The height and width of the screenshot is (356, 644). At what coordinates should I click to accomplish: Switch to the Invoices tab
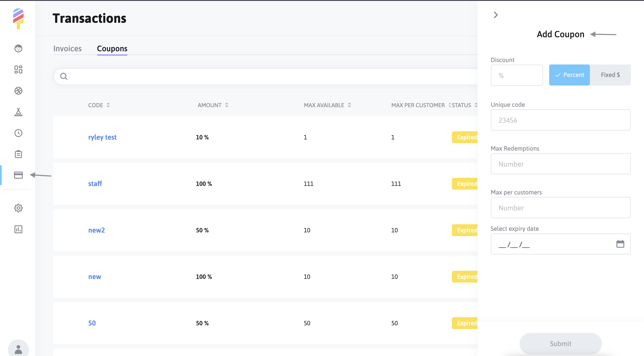click(67, 48)
